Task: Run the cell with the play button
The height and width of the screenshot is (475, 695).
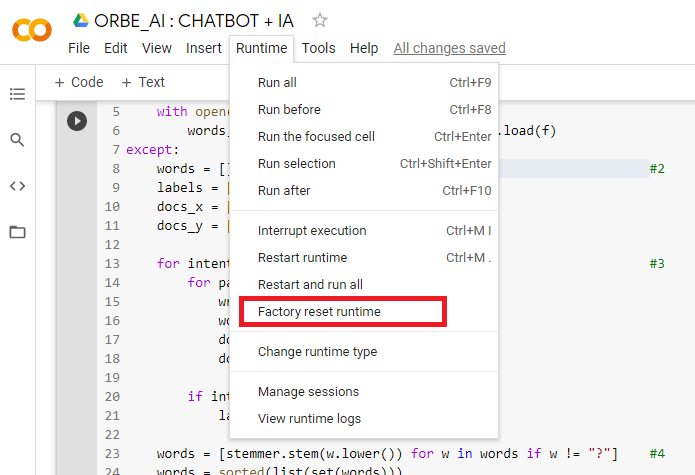Action: (77, 121)
